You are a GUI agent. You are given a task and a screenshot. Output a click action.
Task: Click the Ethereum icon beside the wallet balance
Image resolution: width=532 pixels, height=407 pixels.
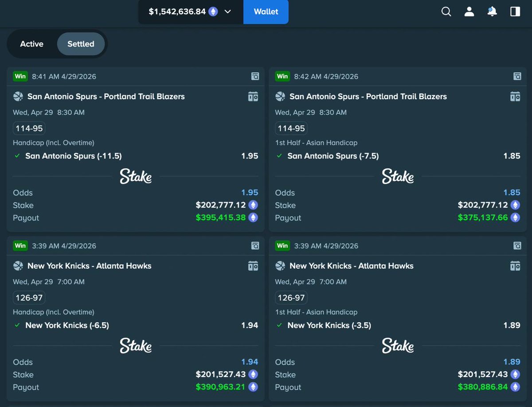point(213,12)
